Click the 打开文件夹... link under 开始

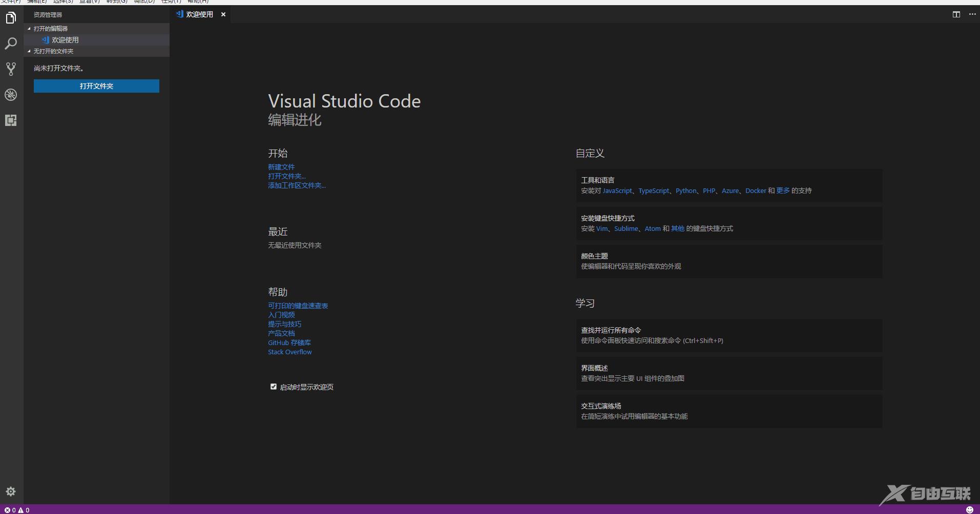pos(287,176)
